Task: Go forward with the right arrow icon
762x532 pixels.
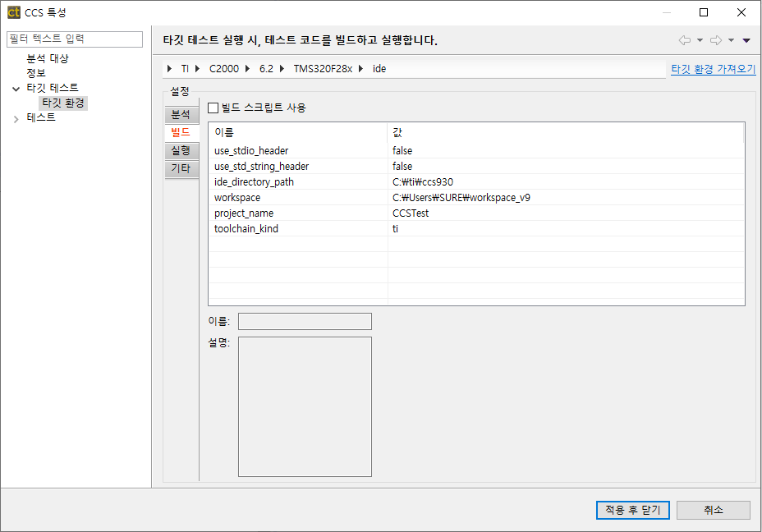Action: point(716,40)
